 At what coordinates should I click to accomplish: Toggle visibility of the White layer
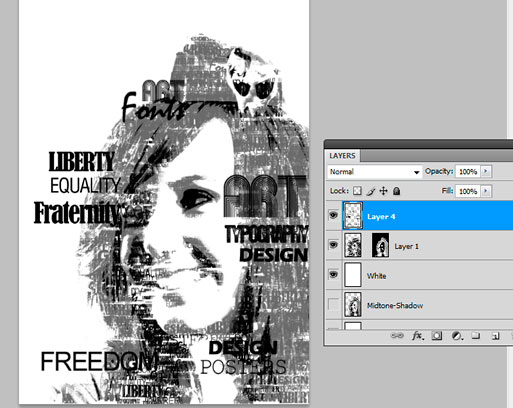(x=333, y=275)
